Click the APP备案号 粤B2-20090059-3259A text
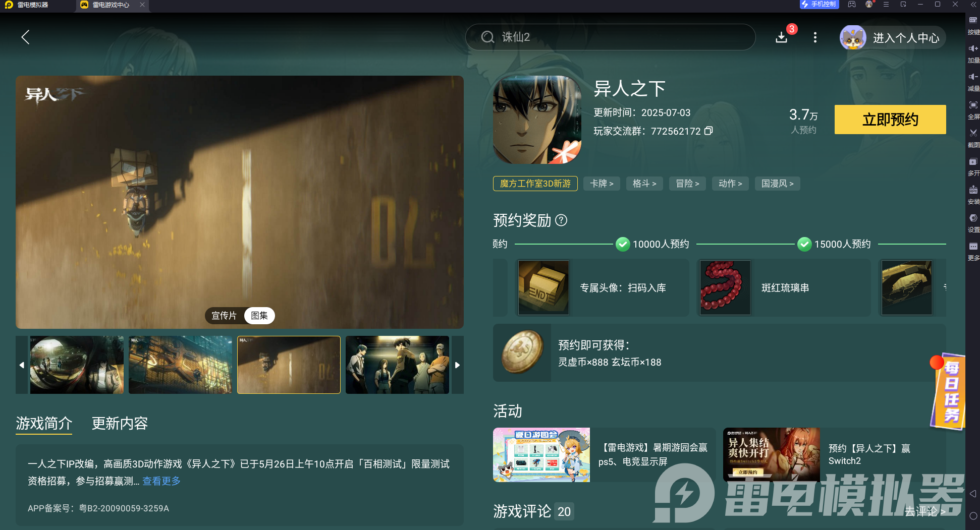Screen dimensions: 980x530 point(98,508)
